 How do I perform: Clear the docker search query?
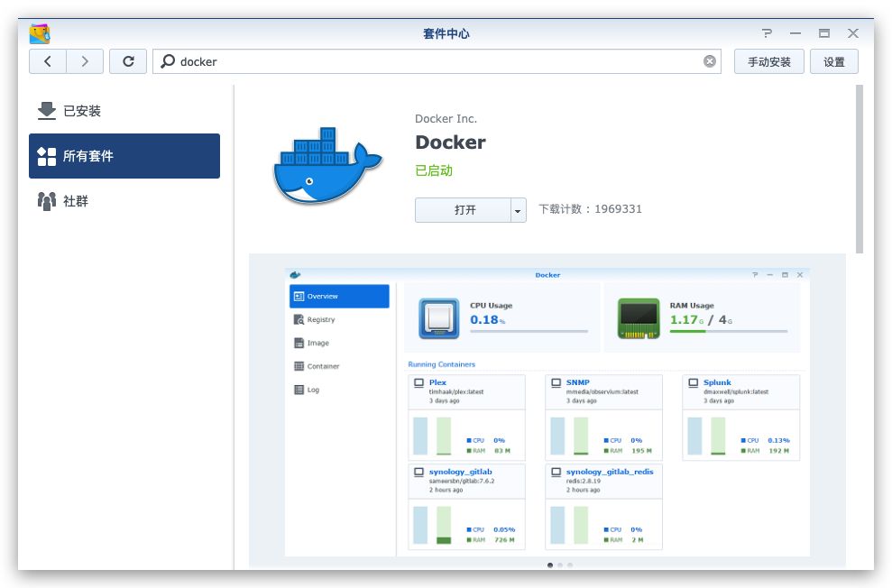[x=711, y=61]
